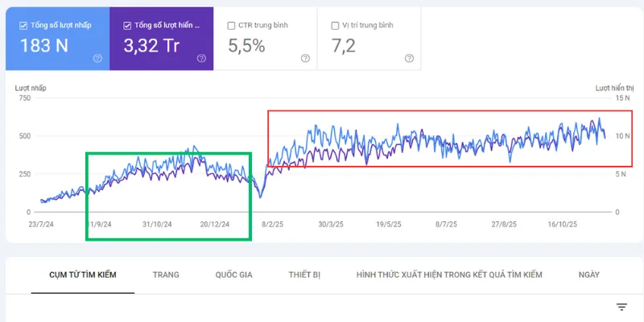Click the 30/3/25 date label on chart axis
Screen dimensions: 644x322
click(331, 225)
